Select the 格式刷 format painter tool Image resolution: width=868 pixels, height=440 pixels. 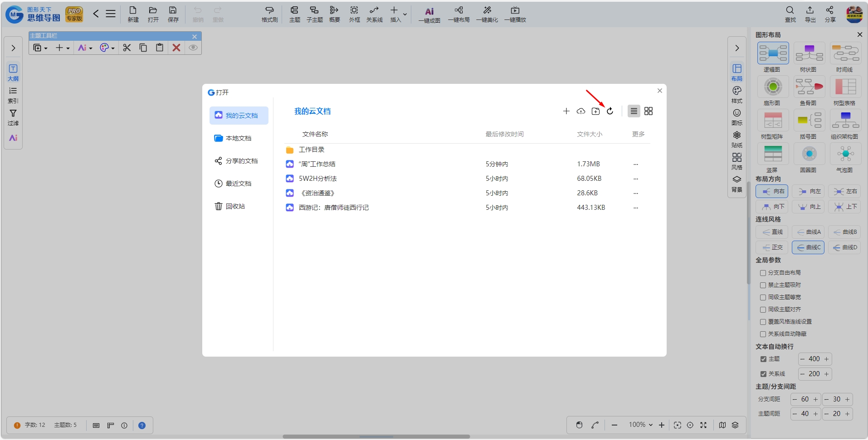pyautogui.click(x=269, y=14)
